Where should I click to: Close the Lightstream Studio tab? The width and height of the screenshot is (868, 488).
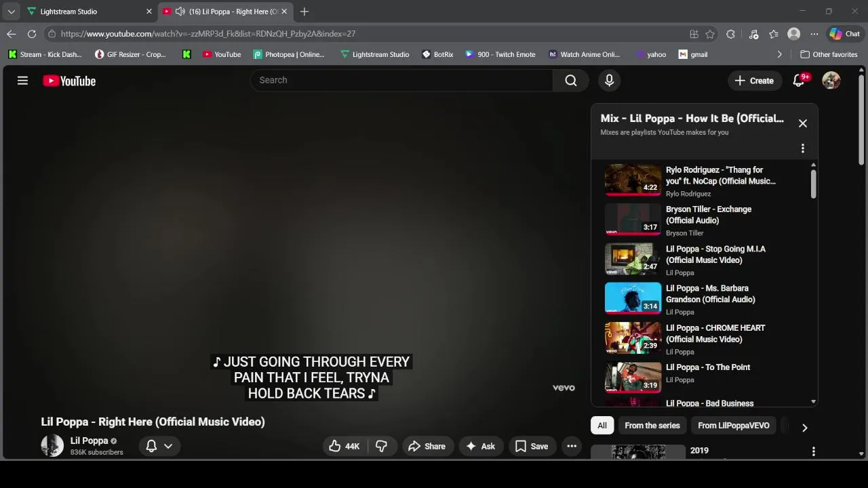149,12
